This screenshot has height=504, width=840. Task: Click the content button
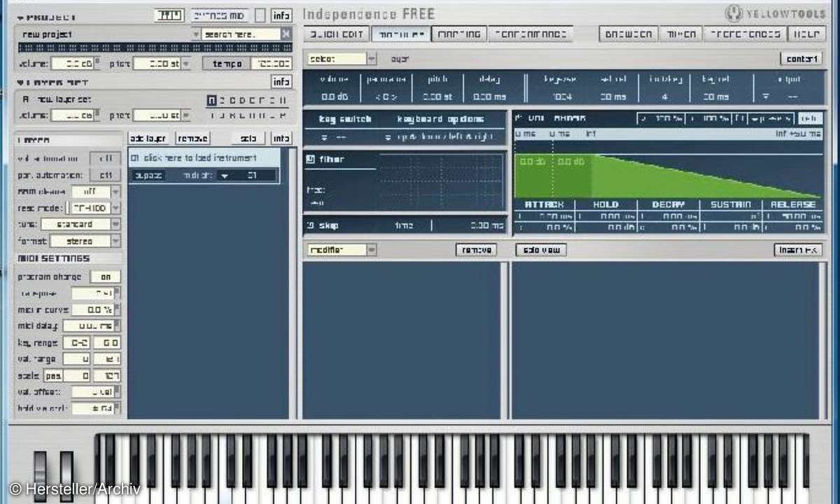click(x=801, y=59)
